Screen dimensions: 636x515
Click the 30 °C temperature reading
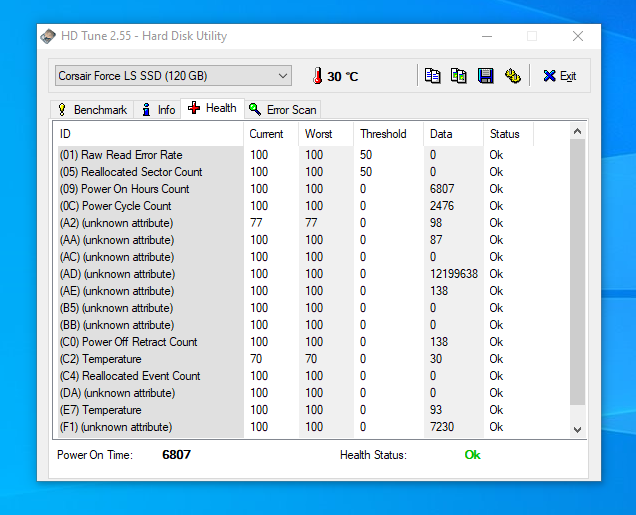tap(343, 77)
